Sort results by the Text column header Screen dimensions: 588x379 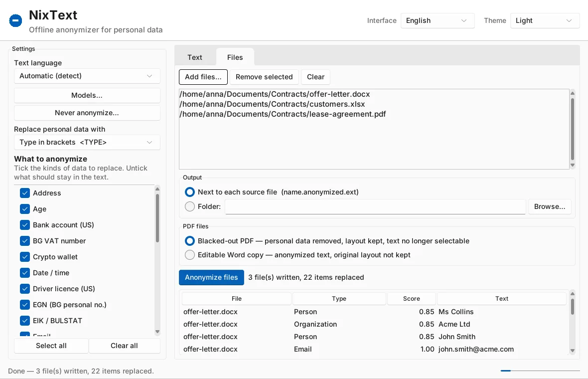click(502, 299)
